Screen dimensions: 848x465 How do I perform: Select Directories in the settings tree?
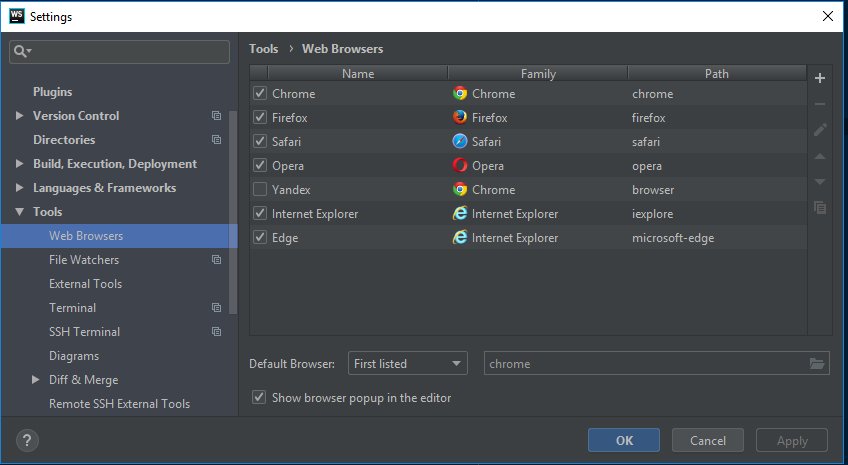click(64, 140)
